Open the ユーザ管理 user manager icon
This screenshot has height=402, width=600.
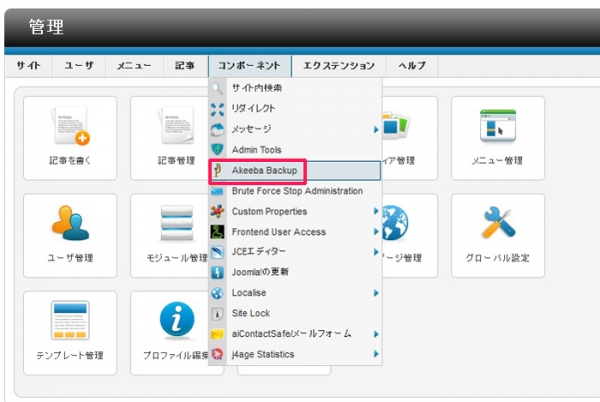coord(70,223)
